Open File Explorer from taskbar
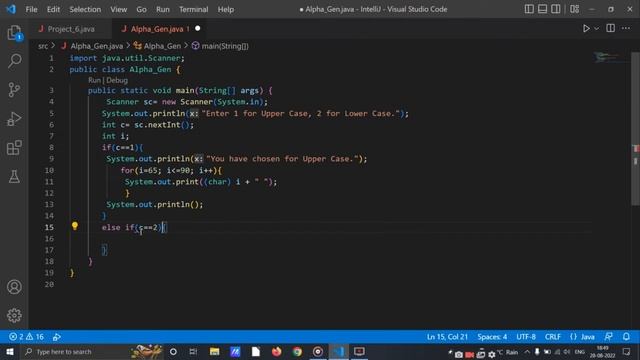640x360 pixels. point(214,352)
